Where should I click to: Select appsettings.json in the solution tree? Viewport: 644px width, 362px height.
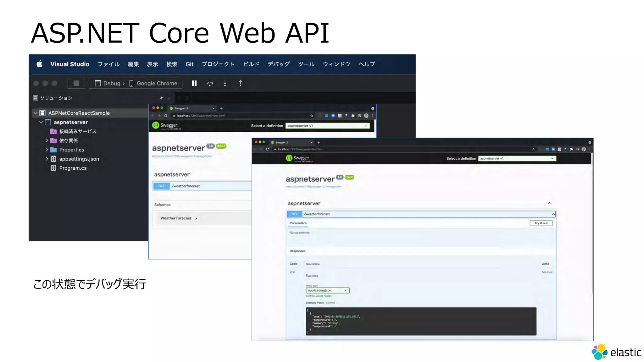(79, 159)
